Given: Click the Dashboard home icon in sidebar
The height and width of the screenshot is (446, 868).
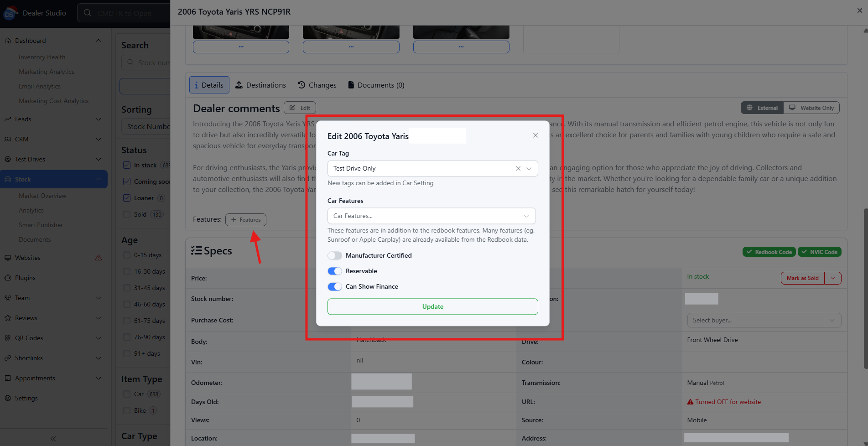Looking at the screenshot, I should pyautogui.click(x=8, y=41).
